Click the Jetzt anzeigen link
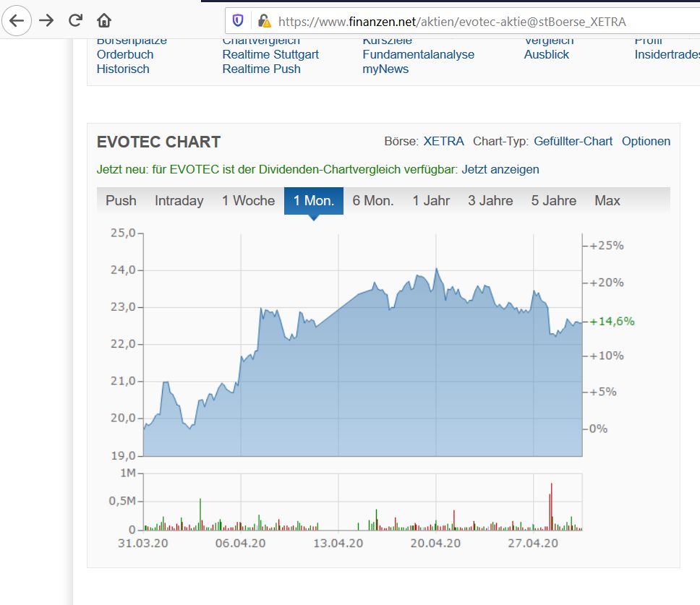Screen dimensions: 700x605 tap(500, 170)
